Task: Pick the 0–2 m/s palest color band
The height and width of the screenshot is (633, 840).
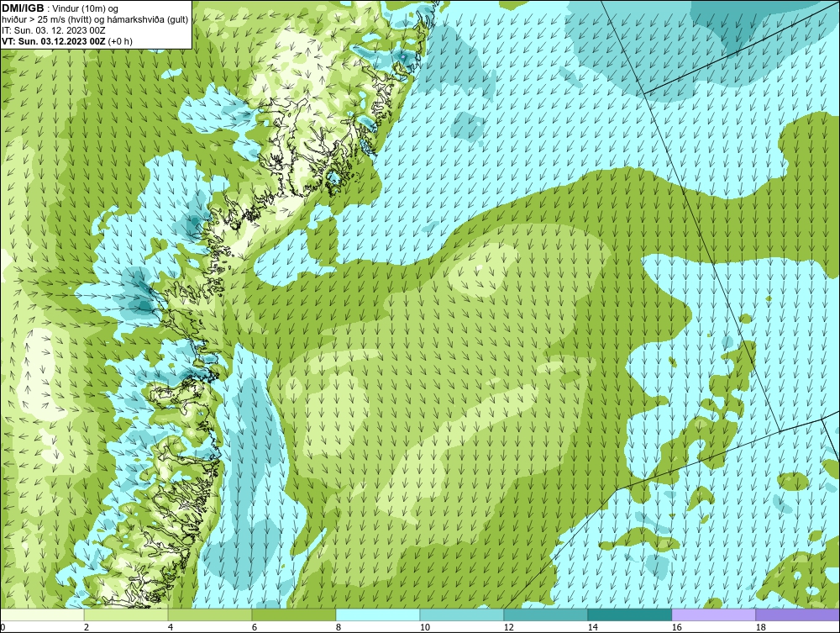Action: (x=42, y=615)
